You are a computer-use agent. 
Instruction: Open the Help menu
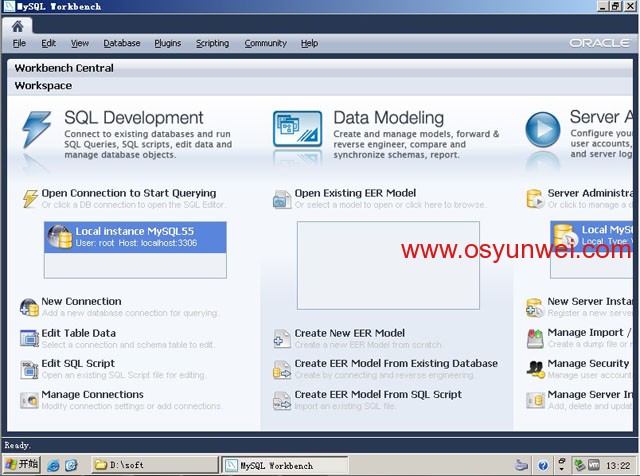309,43
